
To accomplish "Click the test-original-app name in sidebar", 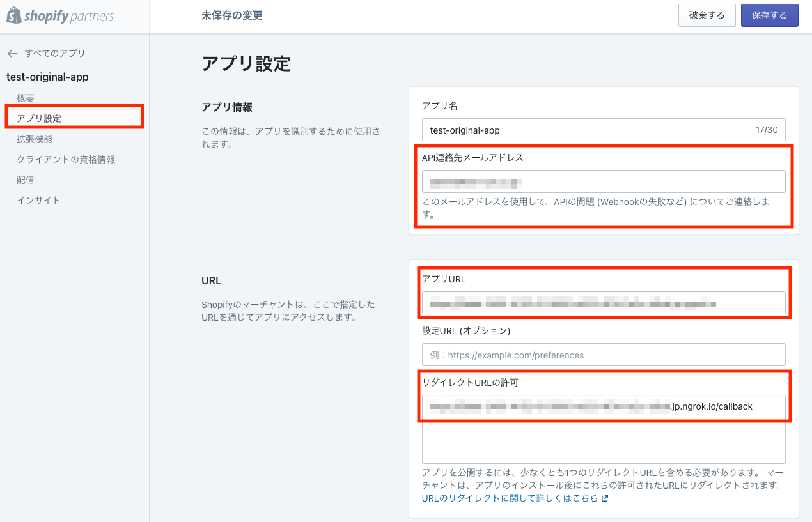I will 46,77.
